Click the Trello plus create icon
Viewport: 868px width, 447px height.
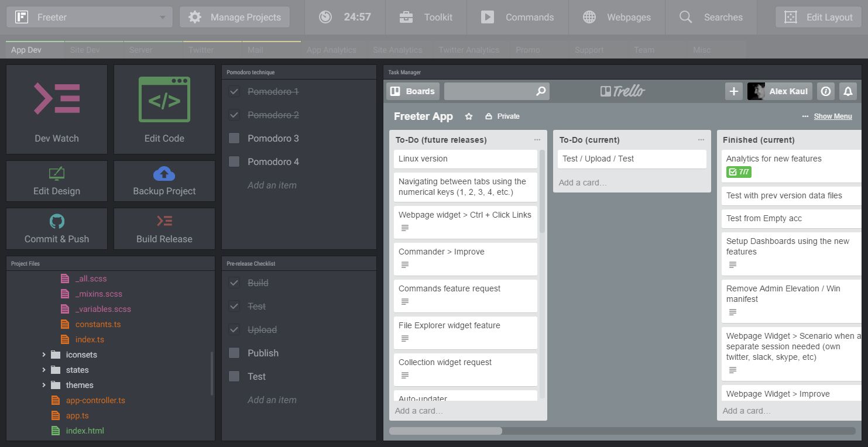(733, 91)
